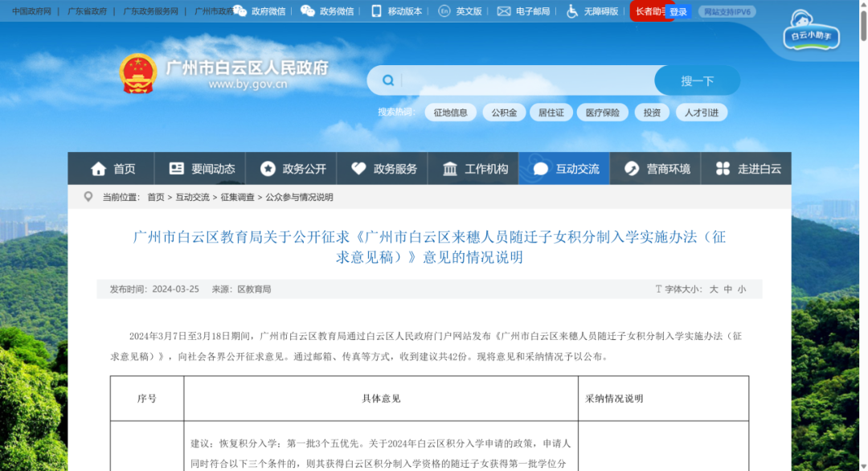Click the 搜一下 search button
Image resolution: width=868 pixels, height=471 pixels.
pos(698,81)
